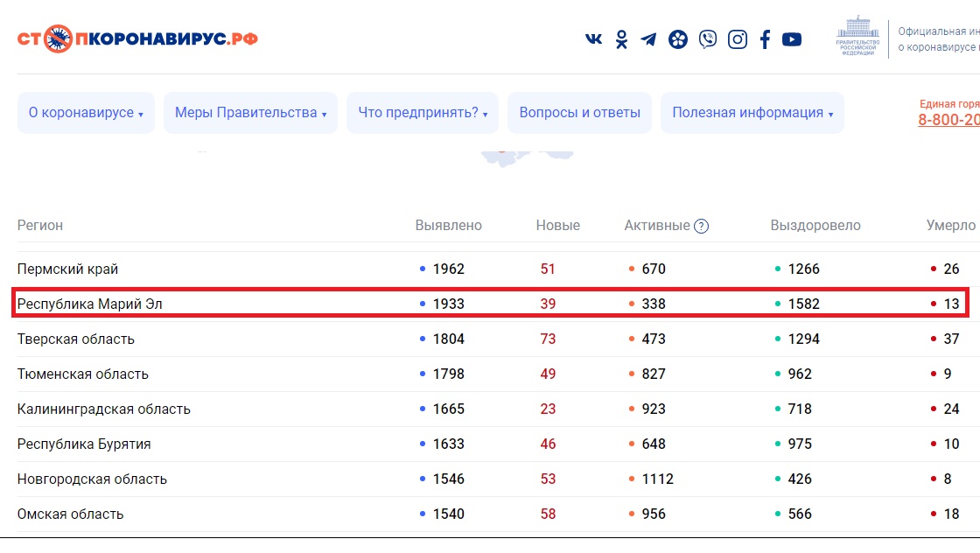Open the Telegram channel icon
The height and width of the screenshot is (553, 980).
(x=648, y=39)
